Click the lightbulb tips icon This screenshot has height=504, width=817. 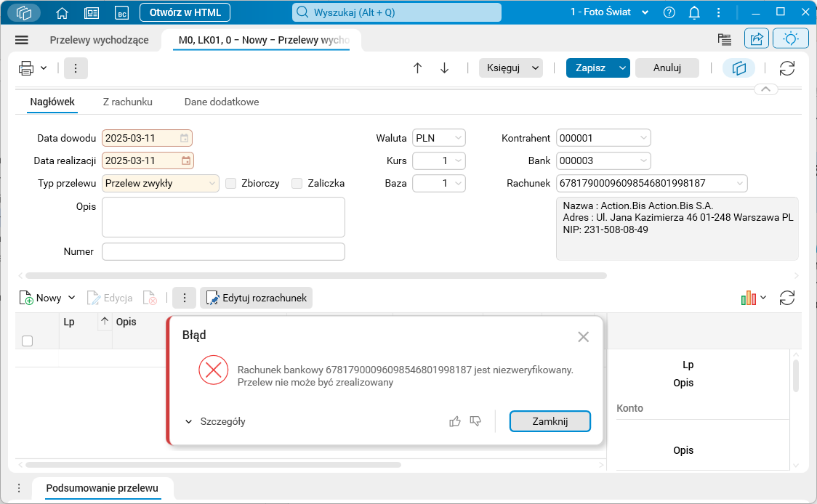791,39
